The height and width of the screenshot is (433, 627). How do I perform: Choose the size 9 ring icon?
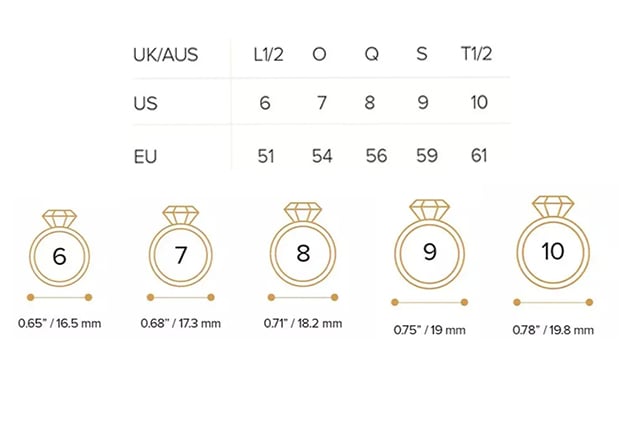coord(430,247)
